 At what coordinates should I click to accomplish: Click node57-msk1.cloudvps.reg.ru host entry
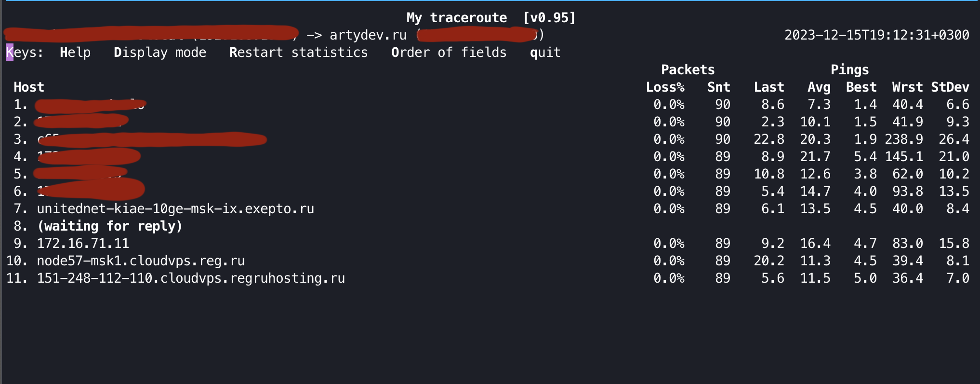pos(141,261)
